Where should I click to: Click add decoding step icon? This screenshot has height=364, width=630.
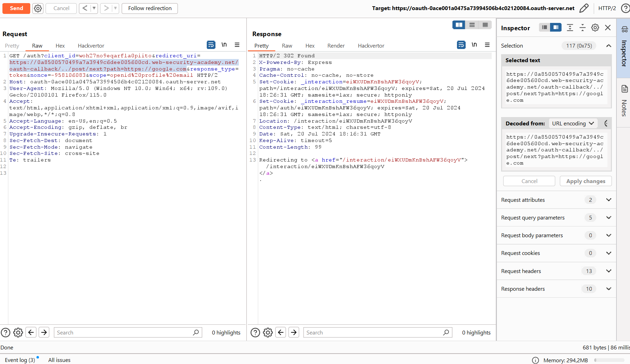[606, 123]
